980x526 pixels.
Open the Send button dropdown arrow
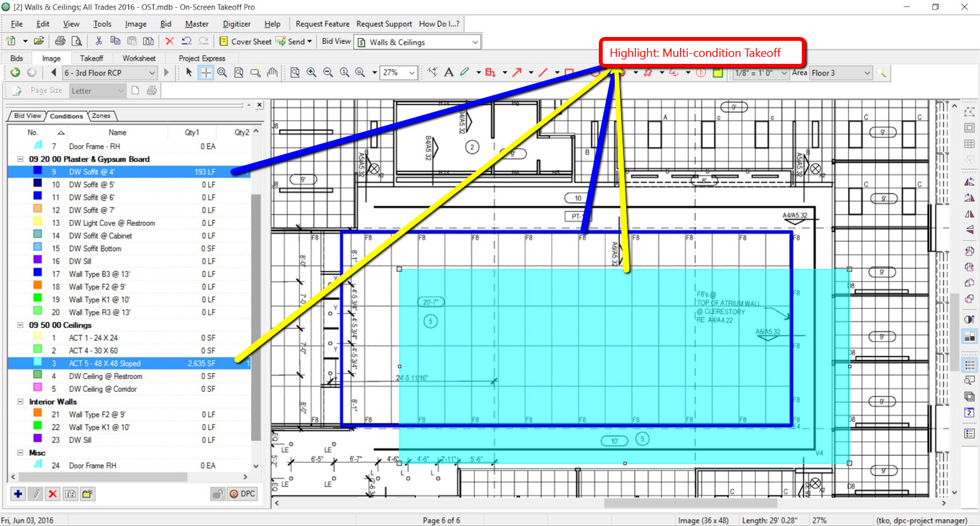[x=310, y=41]
